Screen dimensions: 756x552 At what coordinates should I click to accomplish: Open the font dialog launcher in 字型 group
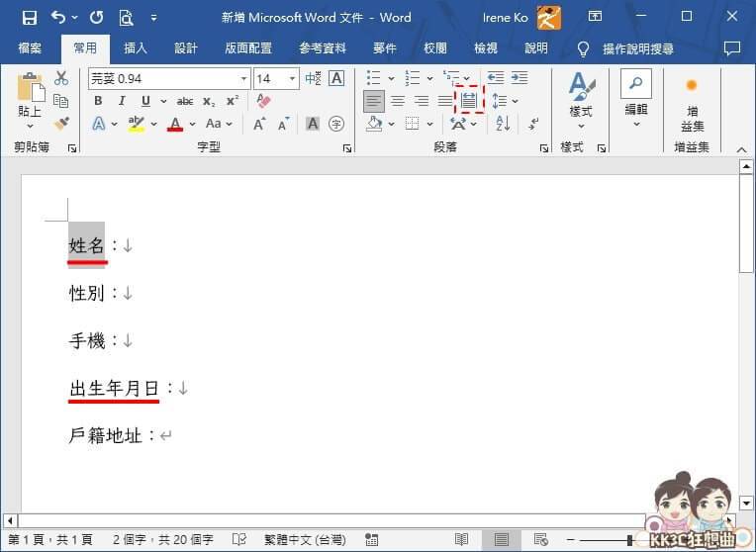pyautogui.click(x=346, y=148)
